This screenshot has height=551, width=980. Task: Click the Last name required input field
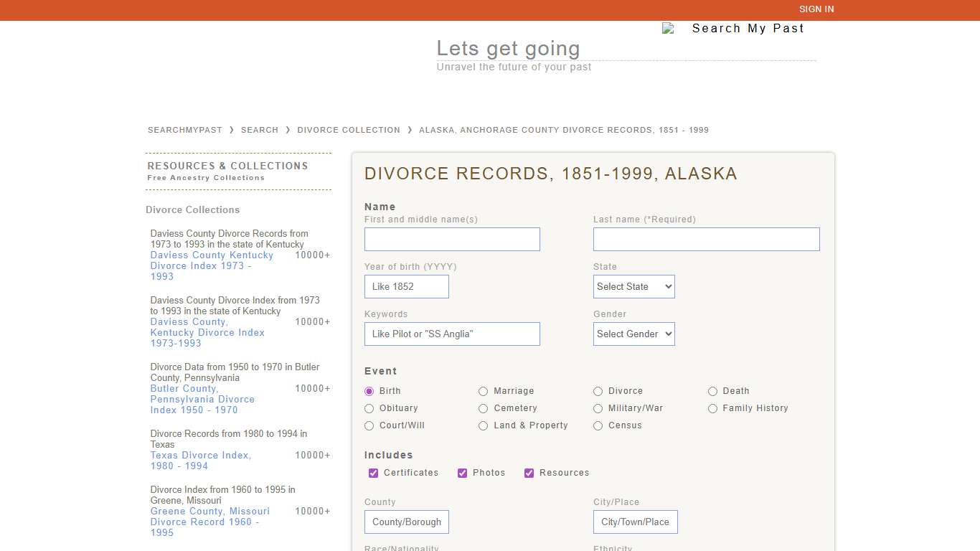706,239
